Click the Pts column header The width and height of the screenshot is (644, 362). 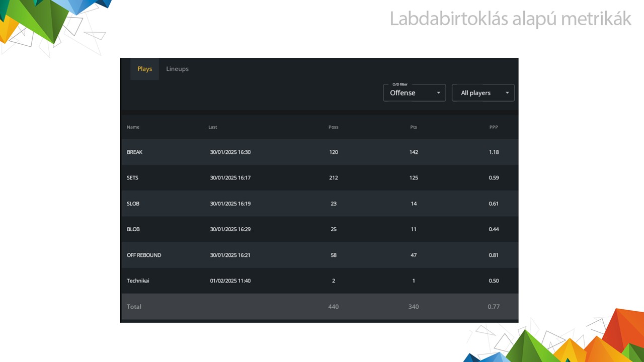point(414,127)
